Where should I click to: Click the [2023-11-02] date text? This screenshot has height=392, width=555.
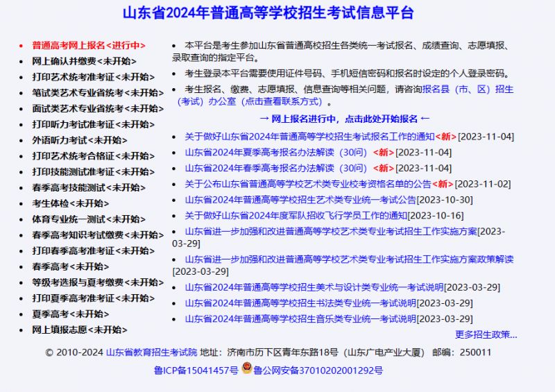click(x=483, y=184)
